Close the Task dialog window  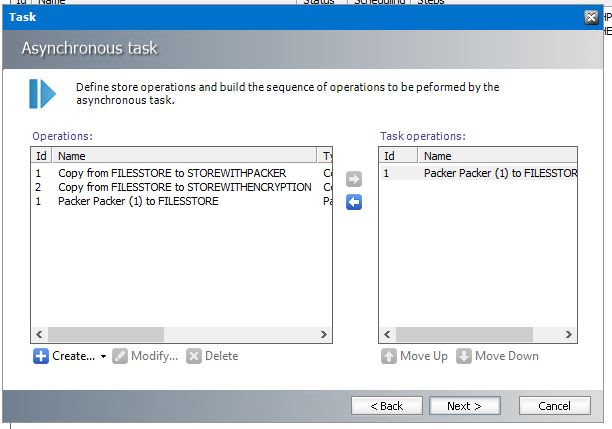click(591, 17)
